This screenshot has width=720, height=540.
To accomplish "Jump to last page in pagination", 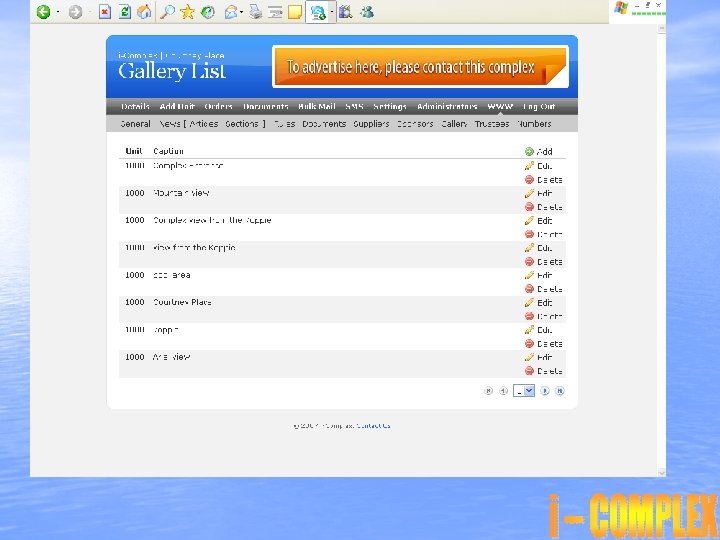I will 559,391.
